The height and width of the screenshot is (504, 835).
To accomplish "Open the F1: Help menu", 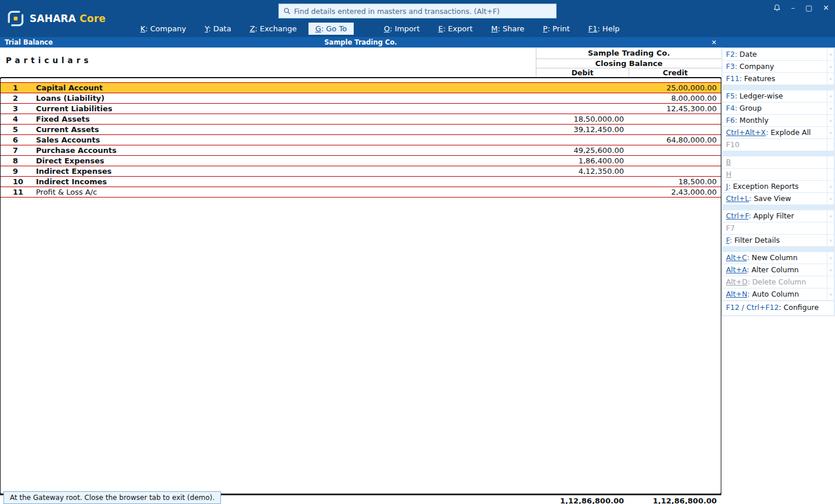I will (604, 29).
